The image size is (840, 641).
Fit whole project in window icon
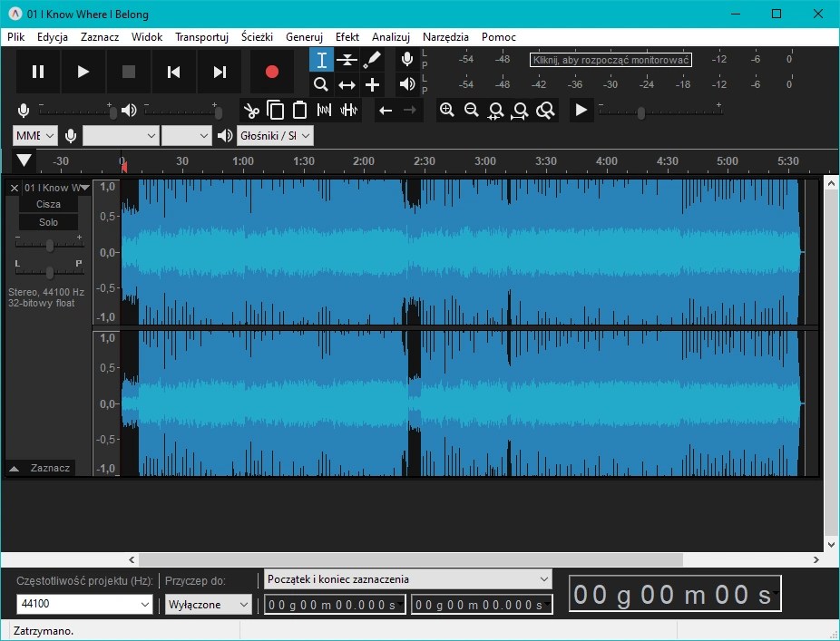pyautogui.click(x=520, y=111)
